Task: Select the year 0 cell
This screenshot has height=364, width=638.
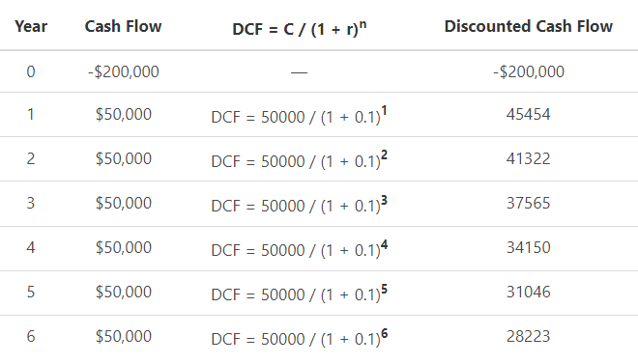Action: [x=31, y=71]
